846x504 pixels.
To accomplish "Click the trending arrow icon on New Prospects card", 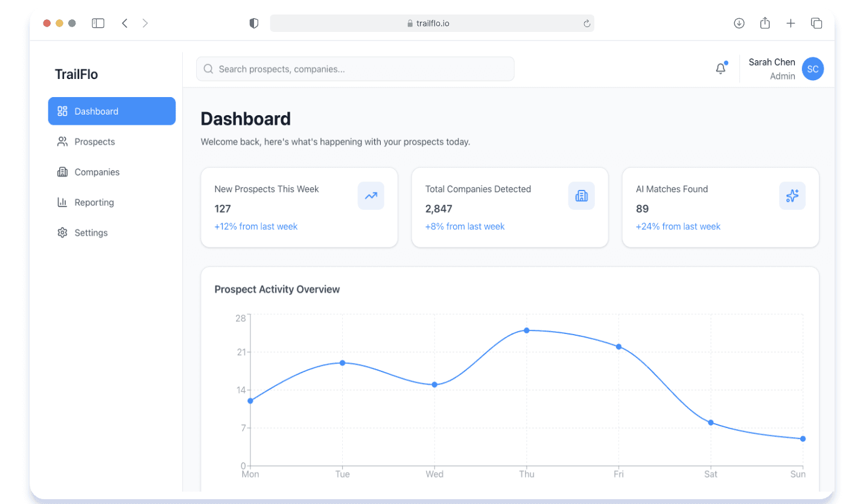I will click(371, 195).
